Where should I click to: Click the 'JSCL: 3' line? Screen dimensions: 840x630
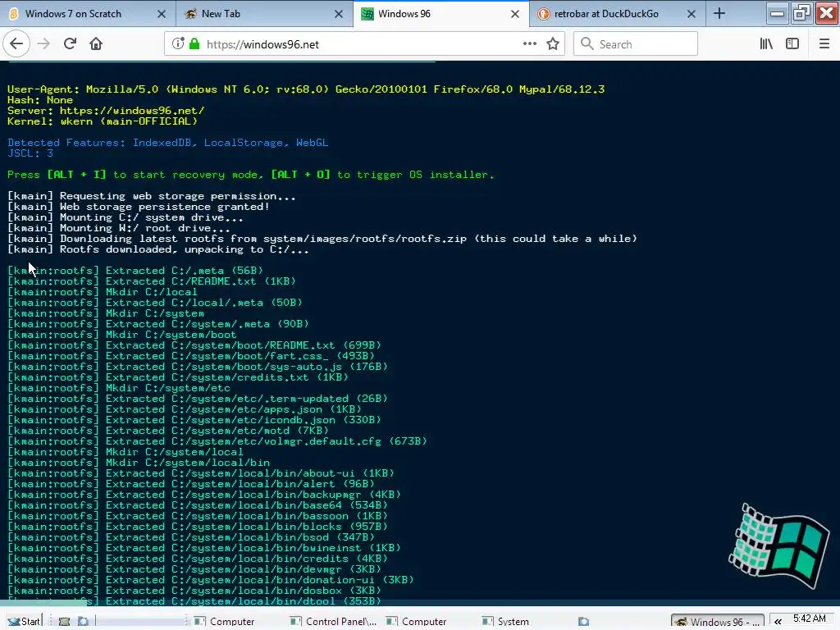click(30, 153)
